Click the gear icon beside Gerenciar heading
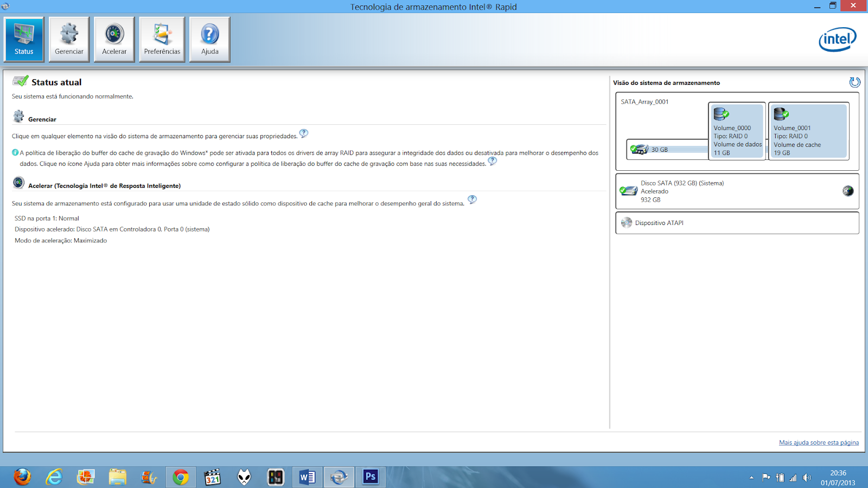The image size is (868, 488). click(18, 116)
